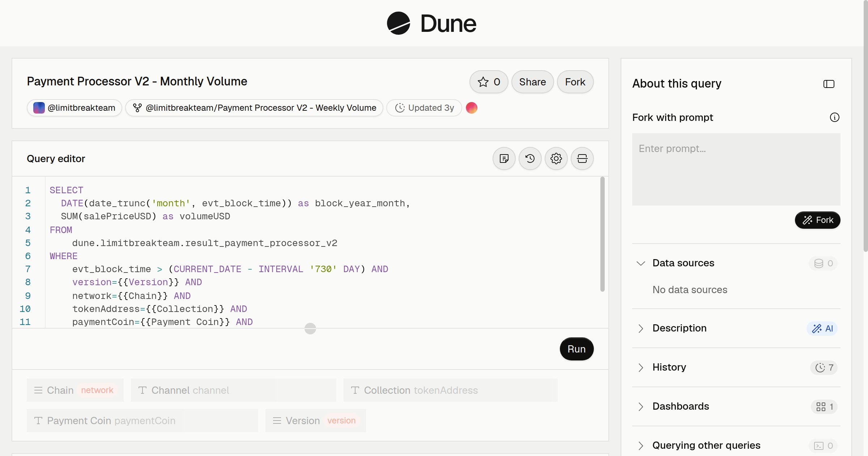Screen dimensions: 868x456
Task: Click the limitbreakteam avatar icon
Action: pos(39,108)
